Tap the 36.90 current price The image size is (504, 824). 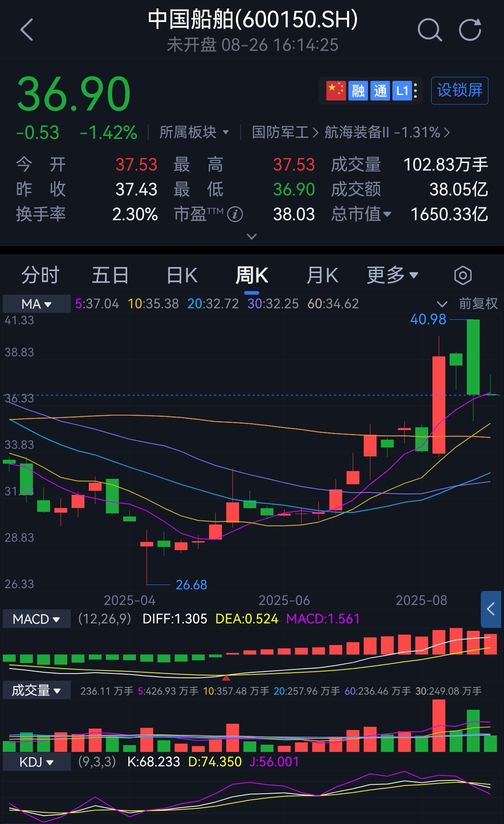[x=74, y=94]
